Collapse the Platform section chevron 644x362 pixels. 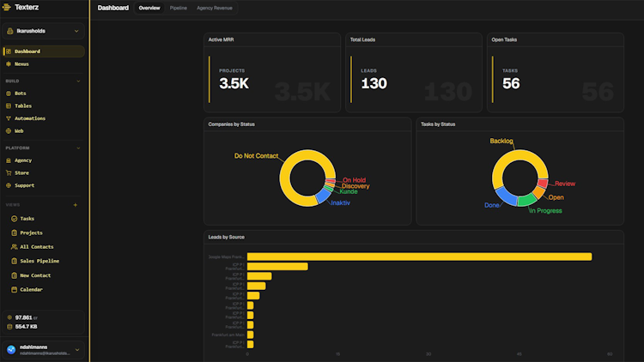click(78, 148)
